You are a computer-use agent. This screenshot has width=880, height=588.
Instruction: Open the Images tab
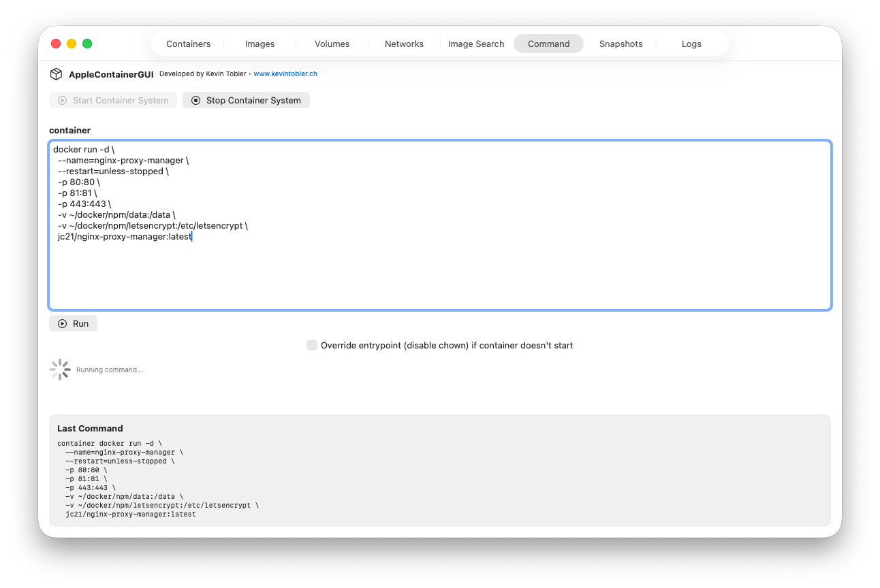[x=260, y=43]
